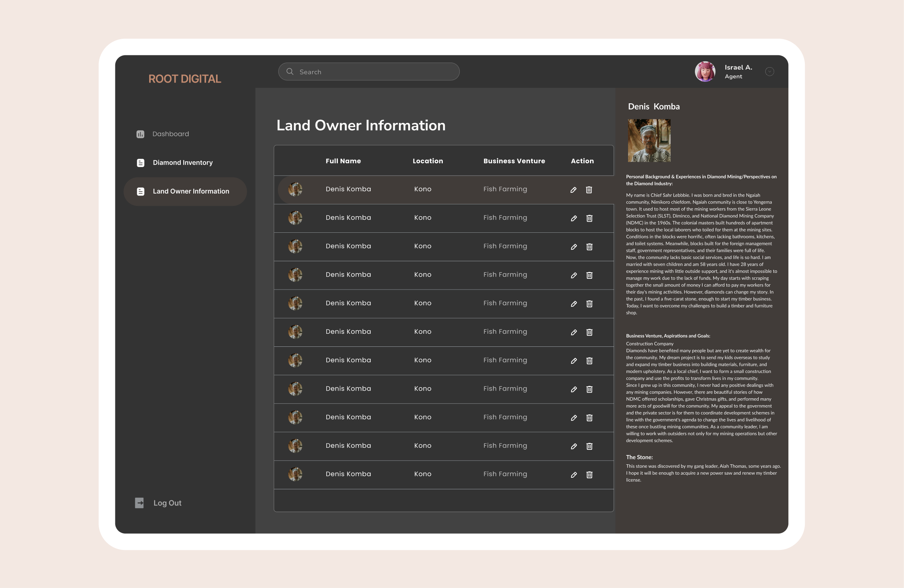Click the Action column header

point(582,161)
